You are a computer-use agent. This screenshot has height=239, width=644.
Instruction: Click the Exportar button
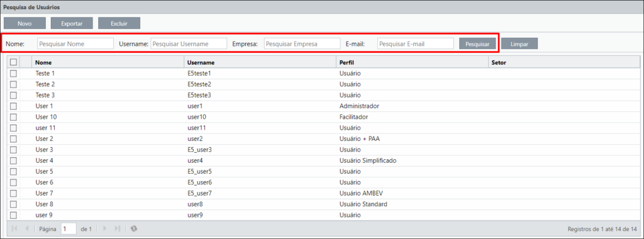[72, 23]
